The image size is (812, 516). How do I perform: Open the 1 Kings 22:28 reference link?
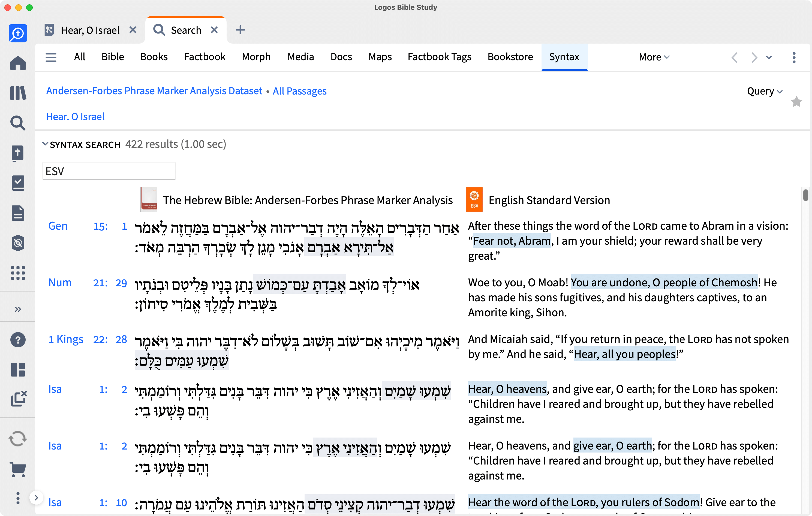point(88,339)
